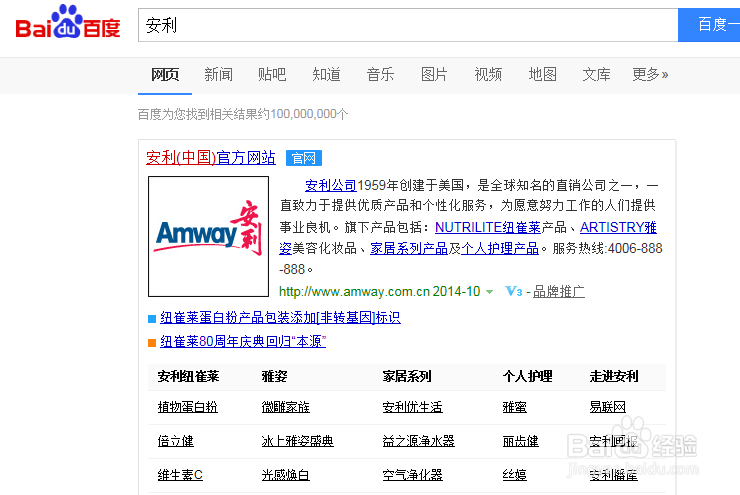This screenshot has height=495, width=740.
Task: Open the 雅蜜 link
Action: [x=515, y=407]
